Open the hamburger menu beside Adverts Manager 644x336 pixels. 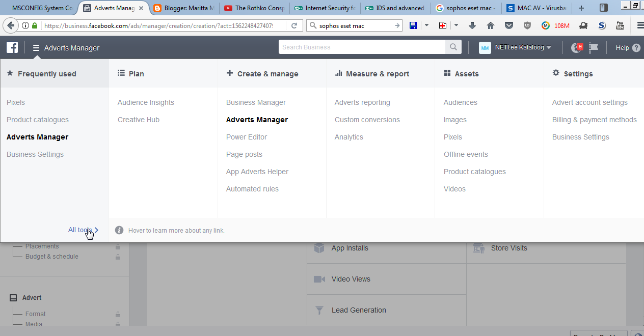coord(36,48)
